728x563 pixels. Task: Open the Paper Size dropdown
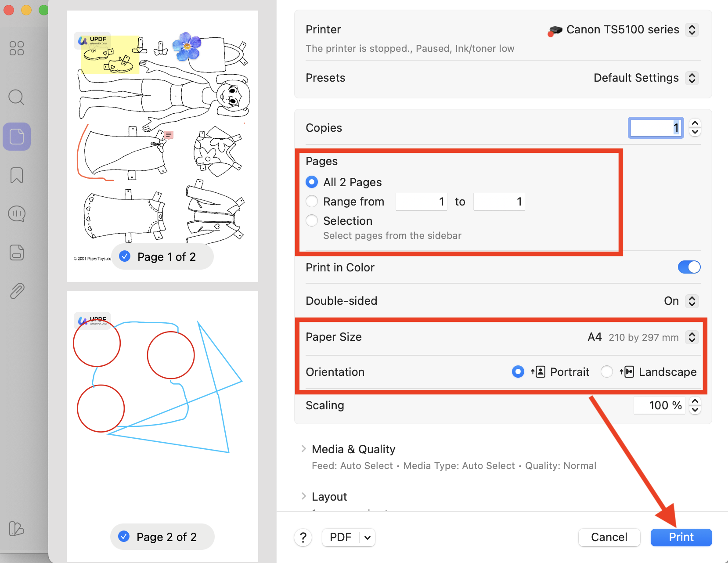(x=692, y=337)
